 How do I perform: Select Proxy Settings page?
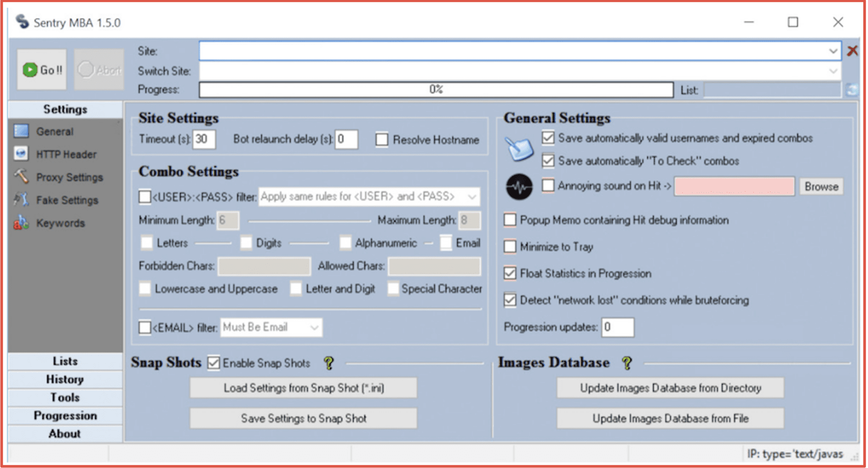click(x=69, y=177)
